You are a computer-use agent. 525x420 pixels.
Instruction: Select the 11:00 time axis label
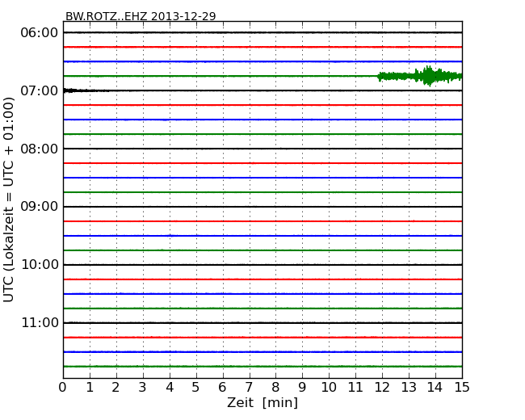point(40,322)
